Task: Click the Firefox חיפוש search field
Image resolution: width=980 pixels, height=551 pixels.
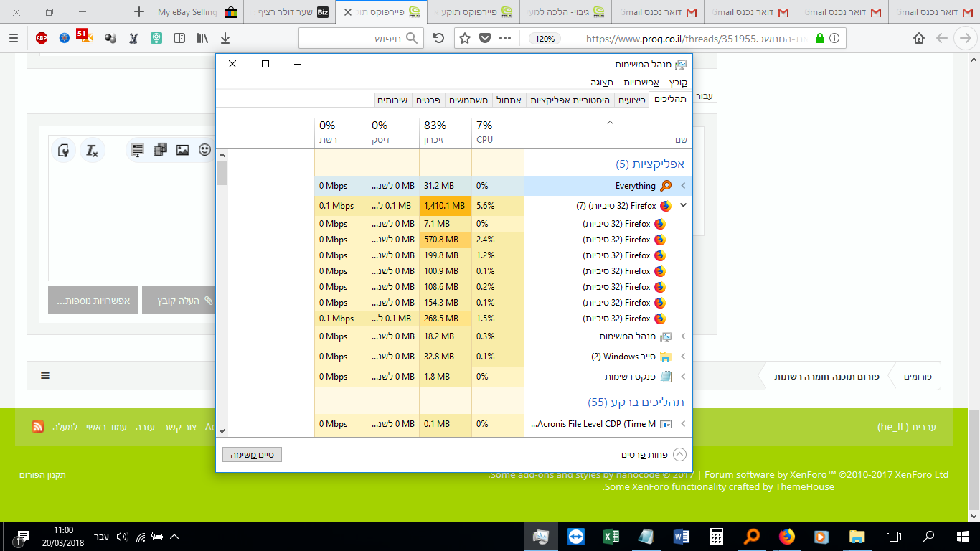Action: (361, 38)
